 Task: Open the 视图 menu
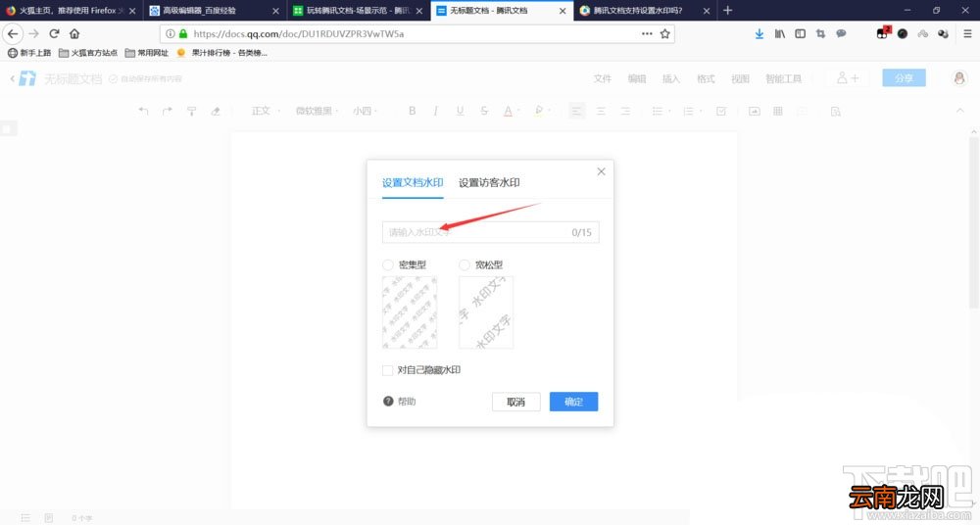click(739, 78)
